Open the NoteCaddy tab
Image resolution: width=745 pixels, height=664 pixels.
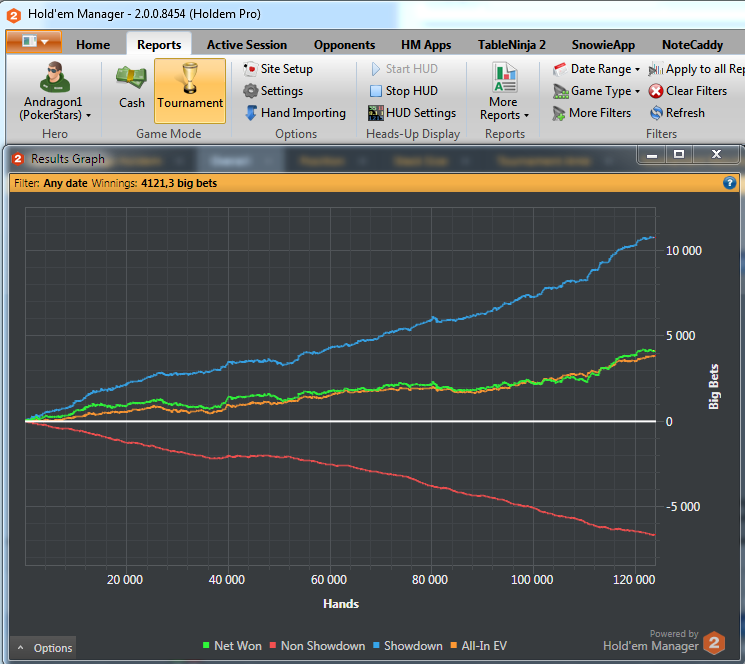692,45
